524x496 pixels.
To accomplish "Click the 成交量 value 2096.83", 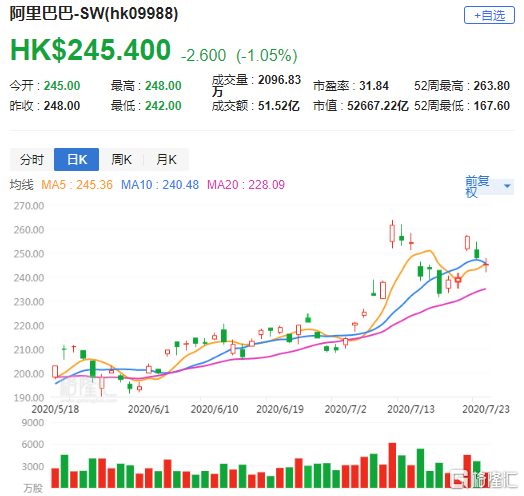I will tap(279, 80).
